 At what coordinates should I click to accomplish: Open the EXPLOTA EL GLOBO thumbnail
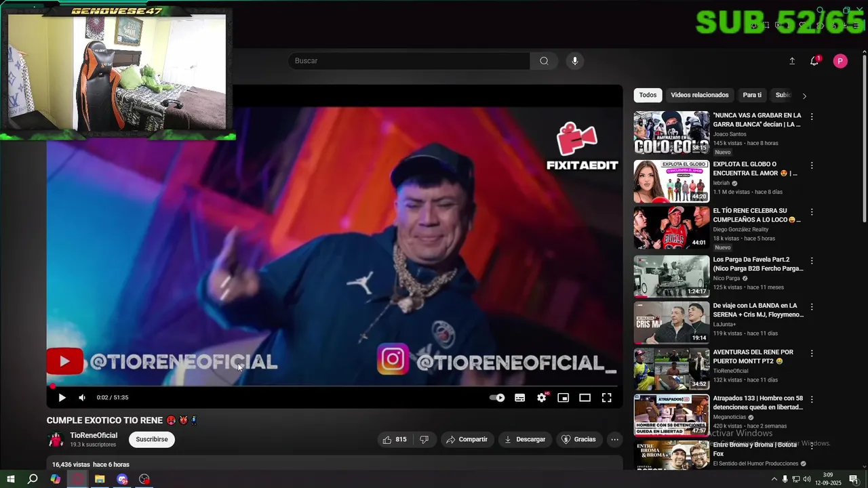(671, 182)
